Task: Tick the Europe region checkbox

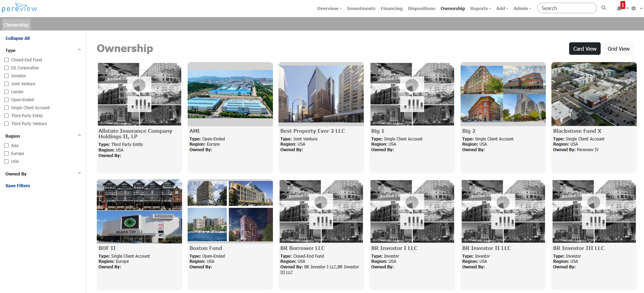Action: (x=7, y=154)
